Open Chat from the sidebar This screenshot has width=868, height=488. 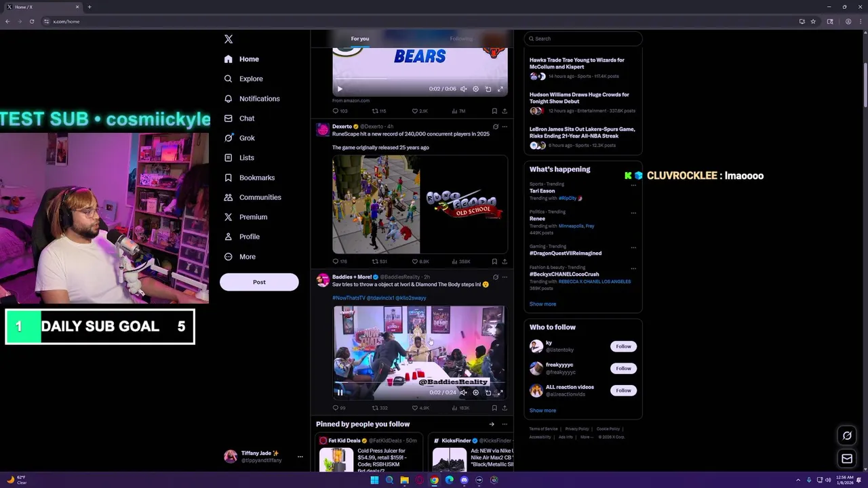coord(239,119)
